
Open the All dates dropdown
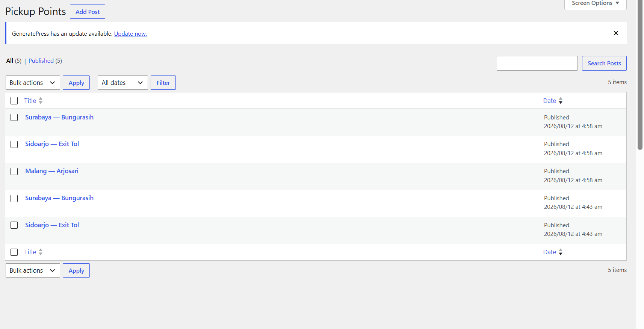coord(122,83)
